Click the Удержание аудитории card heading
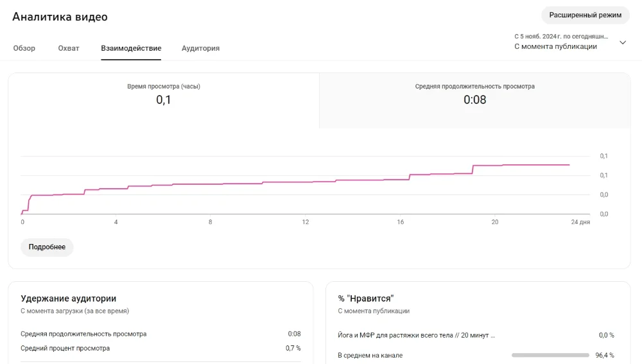This screenshot has height=364, width=642. tap(68, 299)
